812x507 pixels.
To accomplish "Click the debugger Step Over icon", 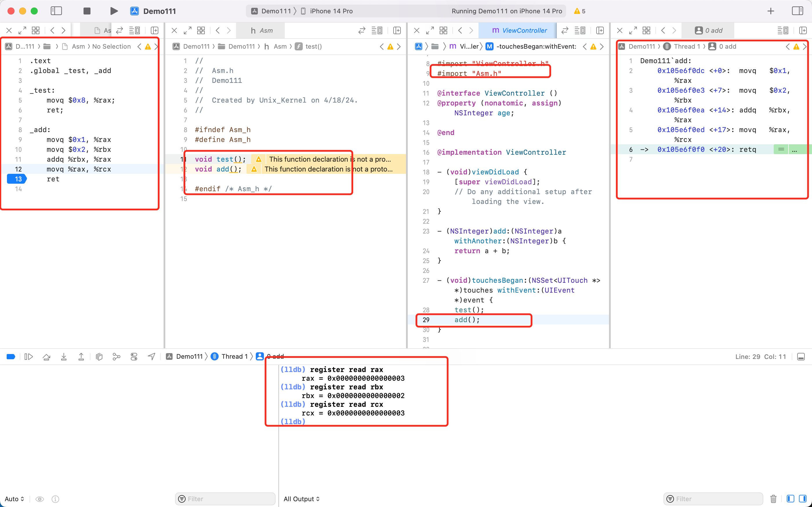I will click(x=46, y=357).
